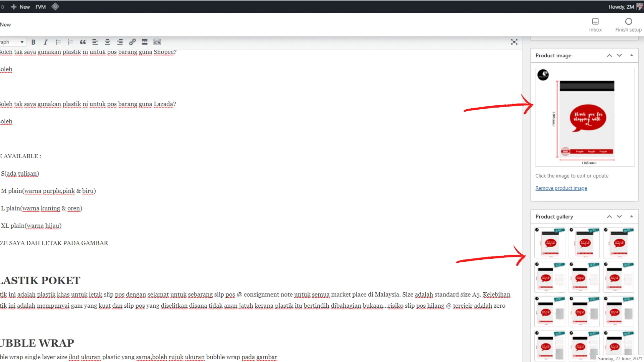Select first gallery thumbnail in top row
This screenshot has width=644, height=362.
[550, 243]
